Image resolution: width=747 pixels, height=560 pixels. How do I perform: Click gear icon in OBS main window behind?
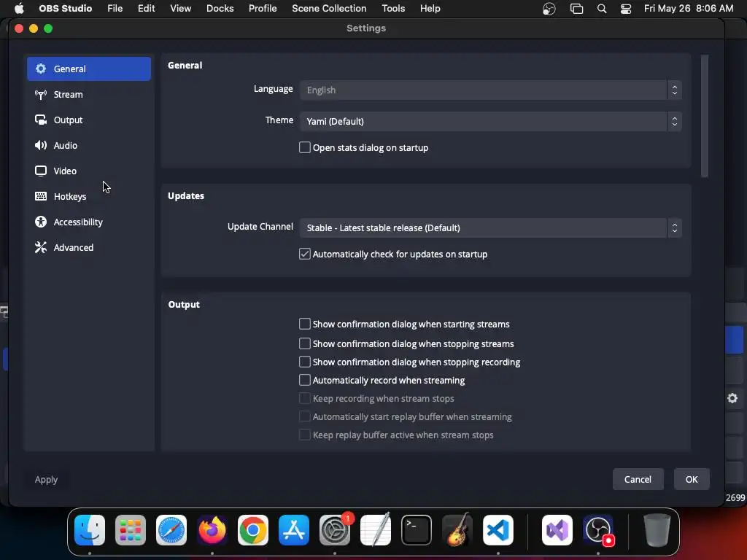[x=732, y=398]
